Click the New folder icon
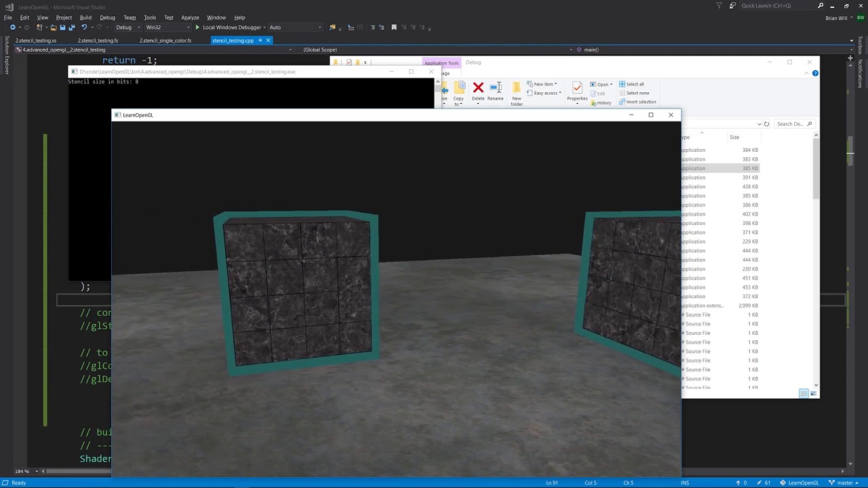 click(x=517, y=88)
